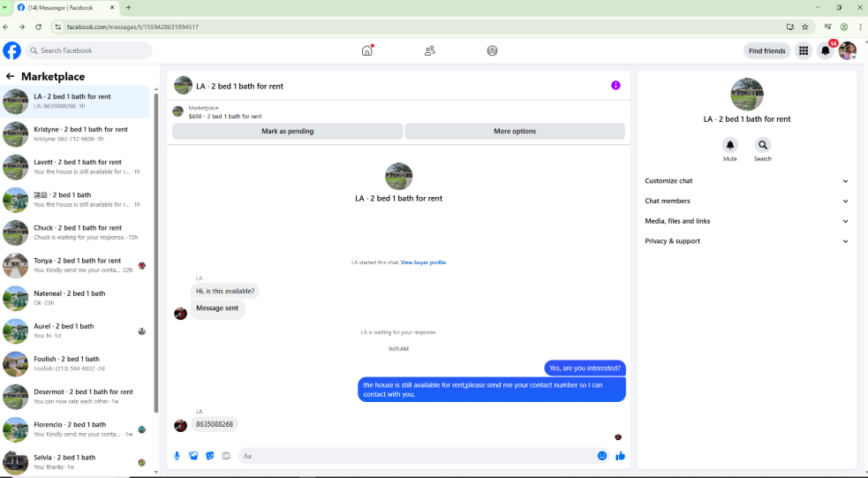This screenshot has width=868, height=478.
Task: Open the Selvia conversation
Action: pos(75,462)
